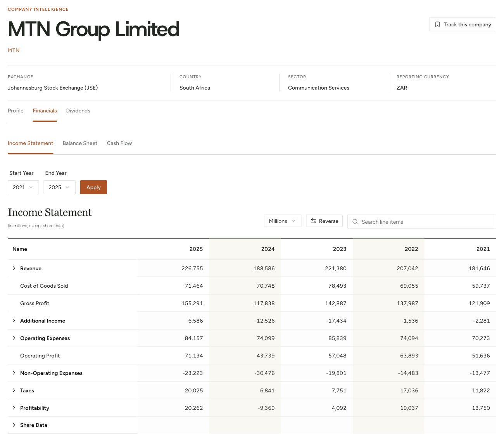Click the Track this company button
504x442 pixels.
click(463, 24)
